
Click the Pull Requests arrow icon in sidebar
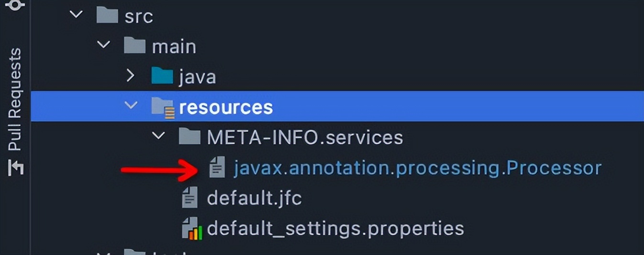tap(16, 167)
